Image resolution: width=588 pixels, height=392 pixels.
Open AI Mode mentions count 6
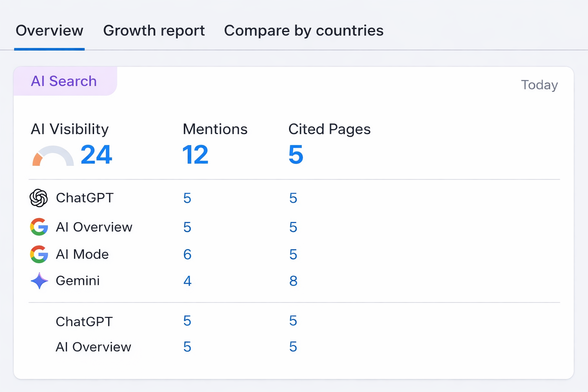click(187, 255)
